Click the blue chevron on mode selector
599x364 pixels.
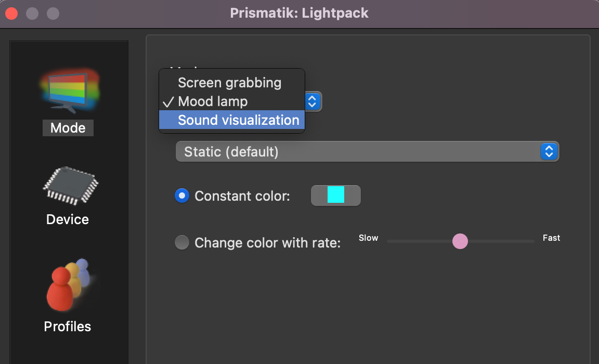312,101
